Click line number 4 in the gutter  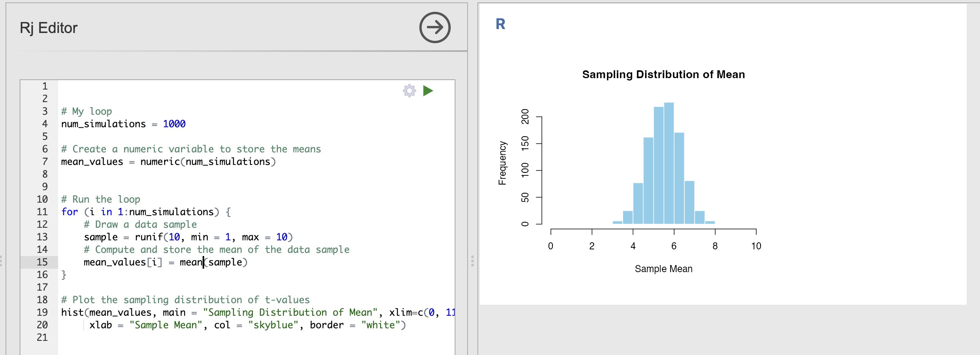(45, 124)
